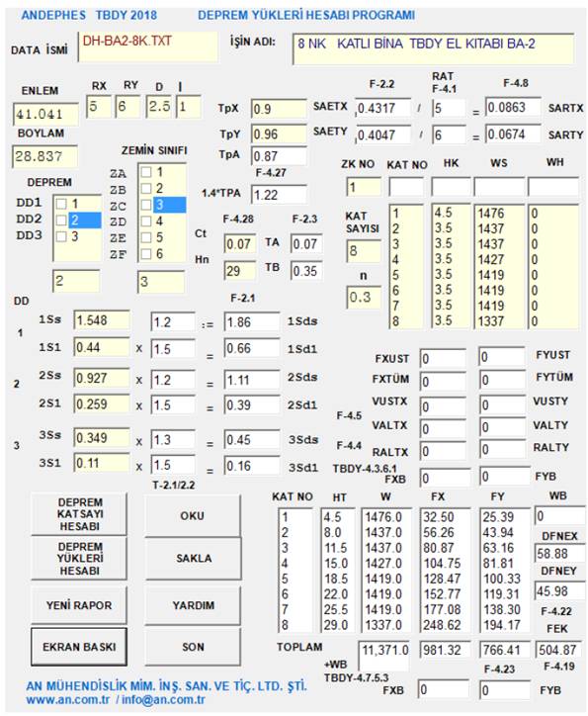Click Ct field 0.07
Image resolution: width=588 pixels, height=716 pixels.
coord(240,244)
